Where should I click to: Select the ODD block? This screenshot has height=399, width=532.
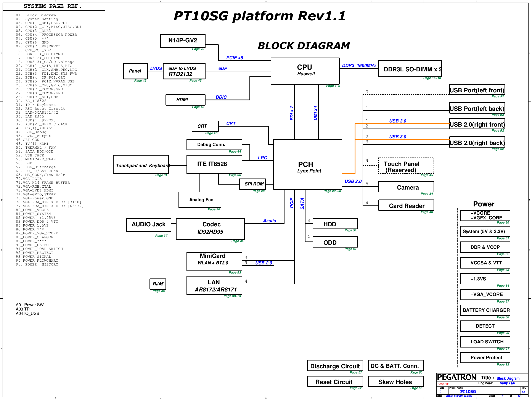tap(335, 242)
